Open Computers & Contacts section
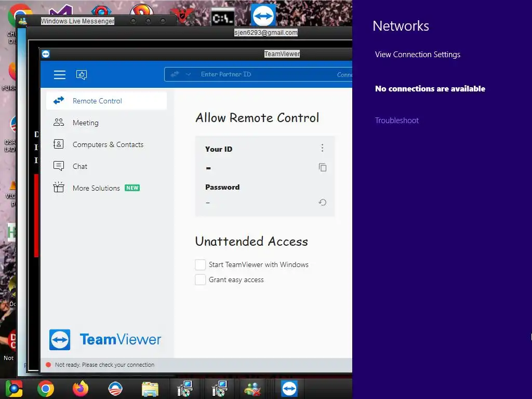This screenshot has width=532, height=399. [106, 144]
